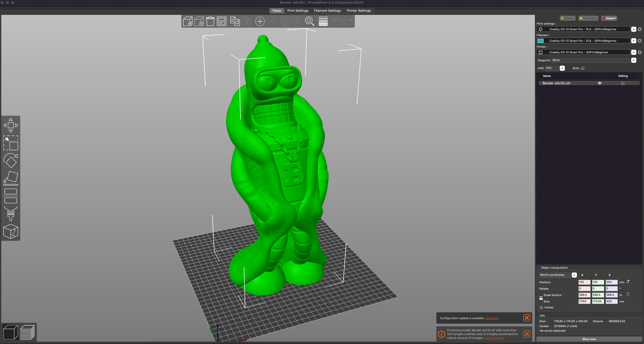Select the Rotate gizmo tool

tap(11, 160)
